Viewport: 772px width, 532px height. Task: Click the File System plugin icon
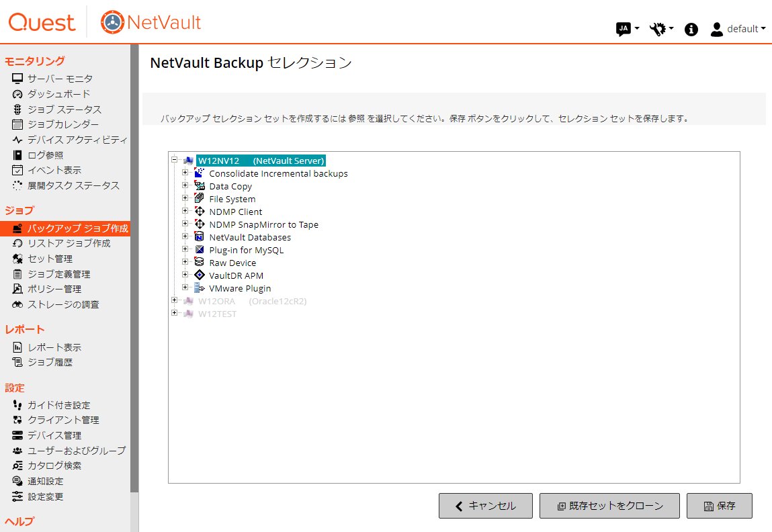pos(200,198)
